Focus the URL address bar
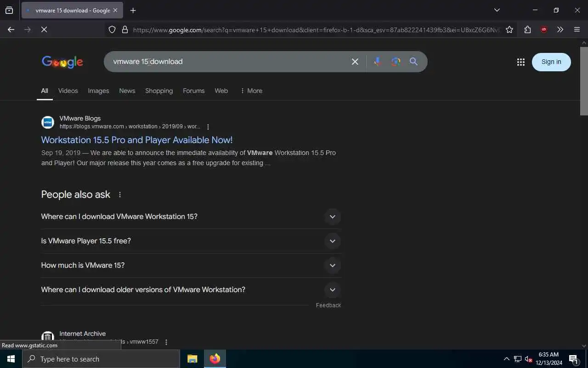This screenshot has width=588, height=368. 316,29
